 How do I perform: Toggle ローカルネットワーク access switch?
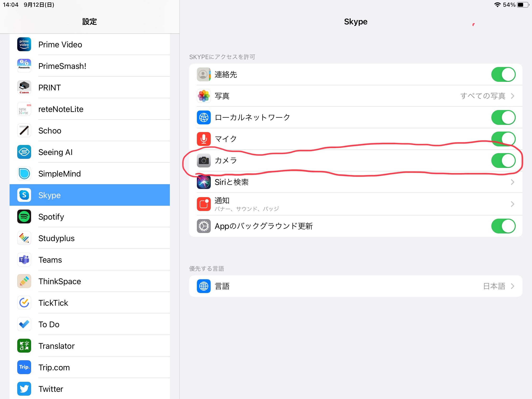pyautogui.click(x=503, y=117)
